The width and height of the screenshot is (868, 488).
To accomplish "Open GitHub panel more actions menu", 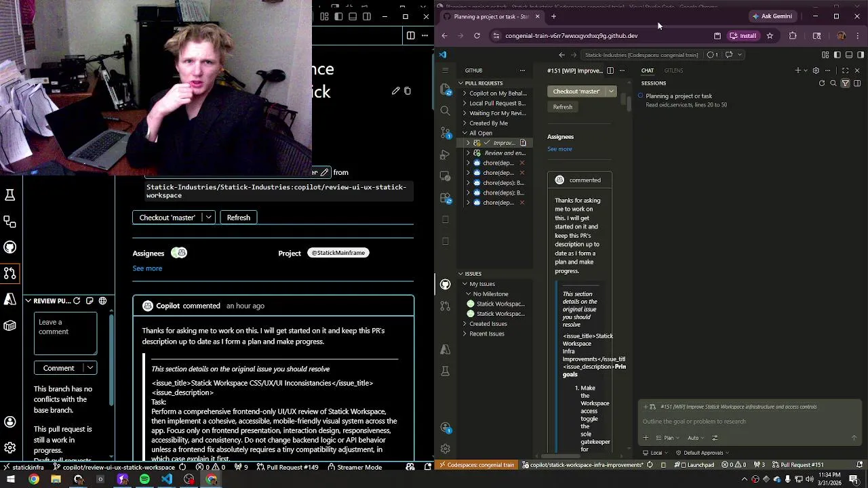I will coord(522,70).
